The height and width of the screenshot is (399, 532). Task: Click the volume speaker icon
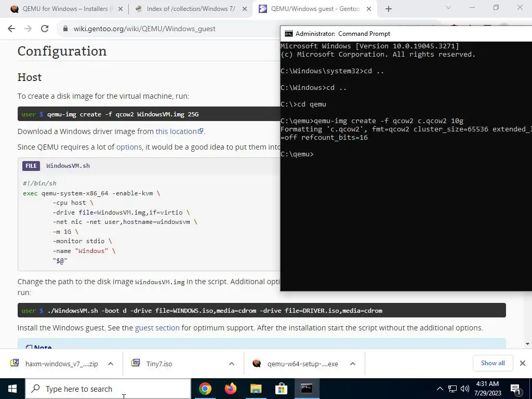point(465,389)
